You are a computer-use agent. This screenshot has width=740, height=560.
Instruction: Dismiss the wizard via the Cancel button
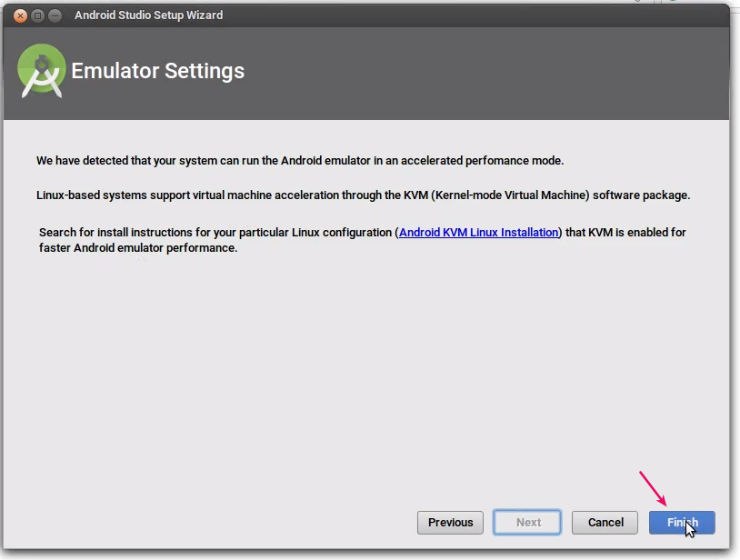(x=605, y=522)
